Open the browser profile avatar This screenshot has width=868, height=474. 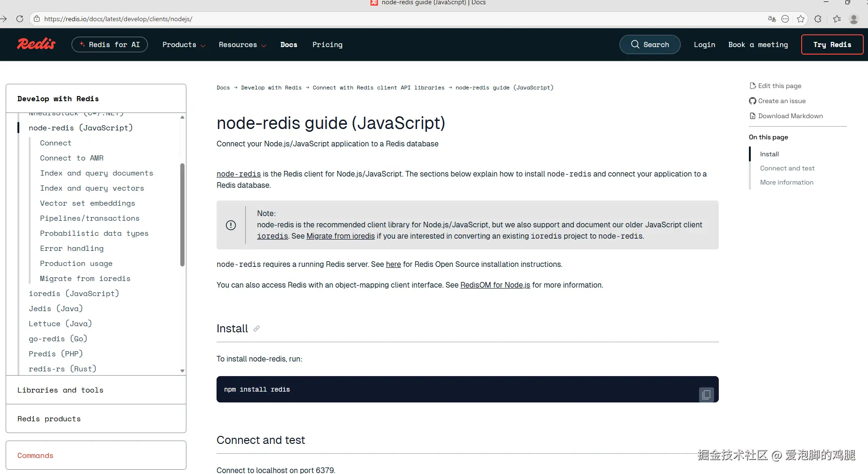[x=853, y=19]
